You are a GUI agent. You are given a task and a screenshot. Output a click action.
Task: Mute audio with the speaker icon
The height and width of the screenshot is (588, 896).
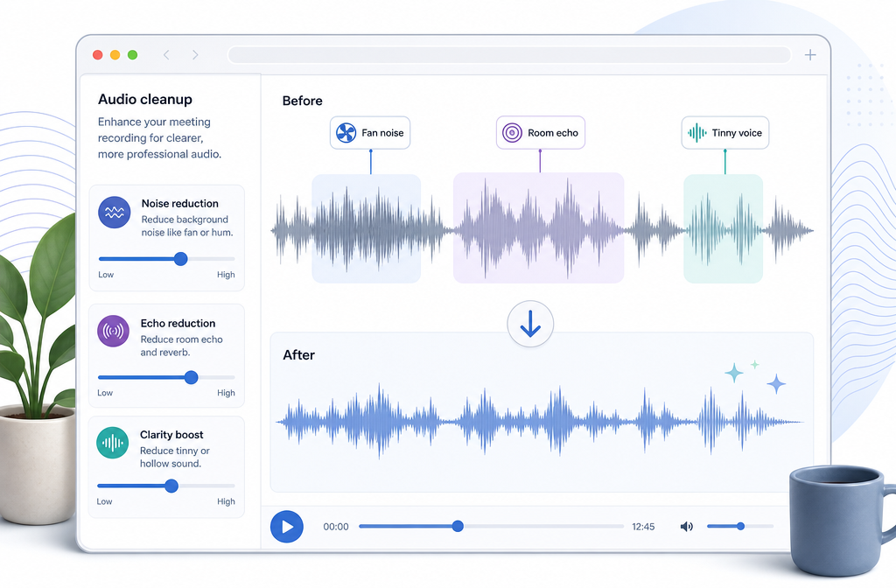coord(686,526)
